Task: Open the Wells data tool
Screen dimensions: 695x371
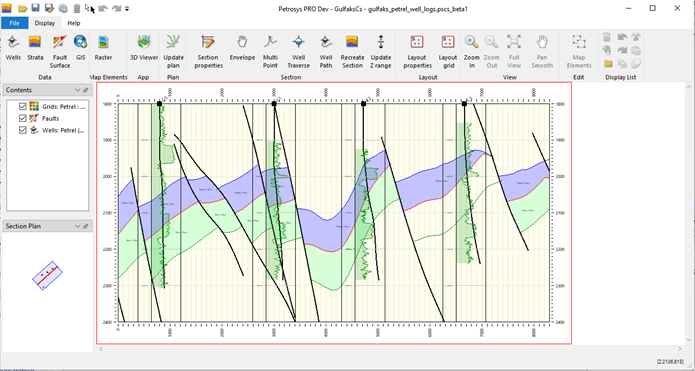Action: 13,48
